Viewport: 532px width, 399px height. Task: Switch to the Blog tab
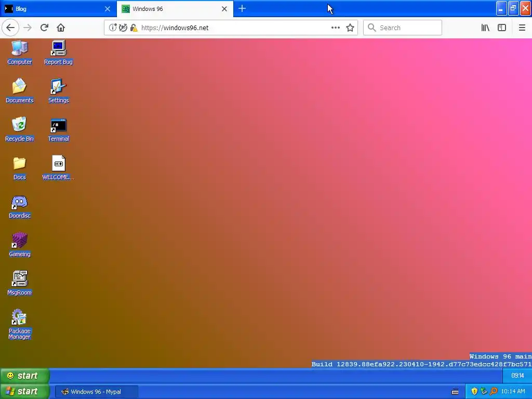coord(58,9)
